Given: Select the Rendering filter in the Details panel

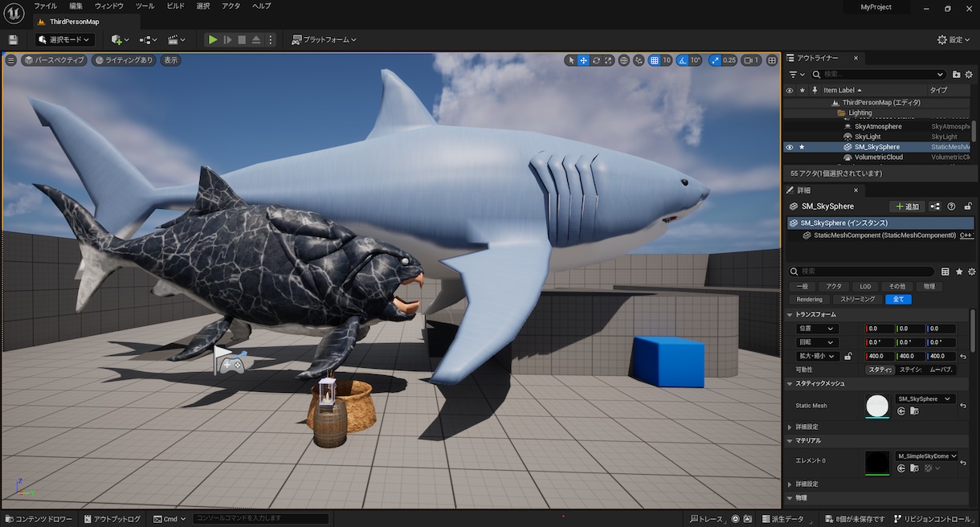Looking at the screenshot, I should [x=810, y=299].
